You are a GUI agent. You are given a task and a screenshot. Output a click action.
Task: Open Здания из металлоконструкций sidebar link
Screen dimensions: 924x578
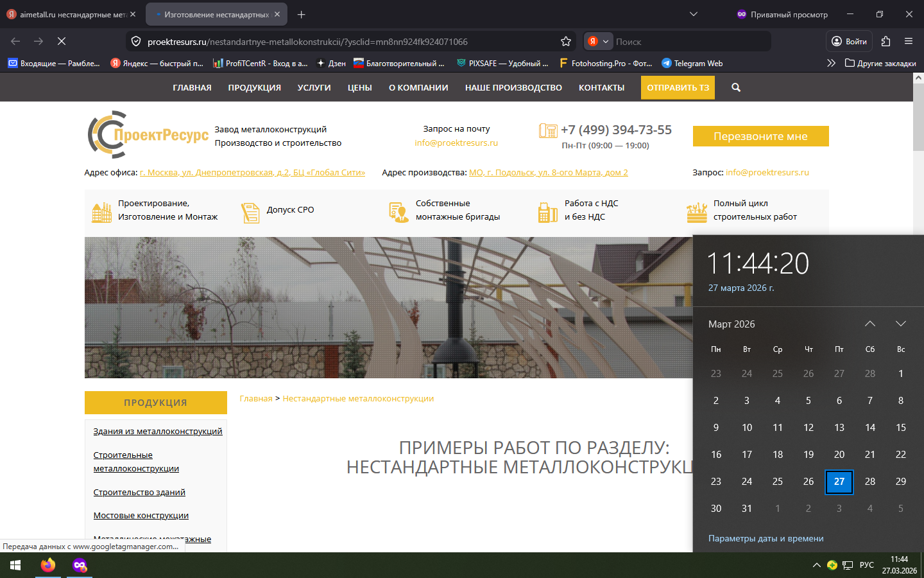pyautogui.click(x=158, y=431)
